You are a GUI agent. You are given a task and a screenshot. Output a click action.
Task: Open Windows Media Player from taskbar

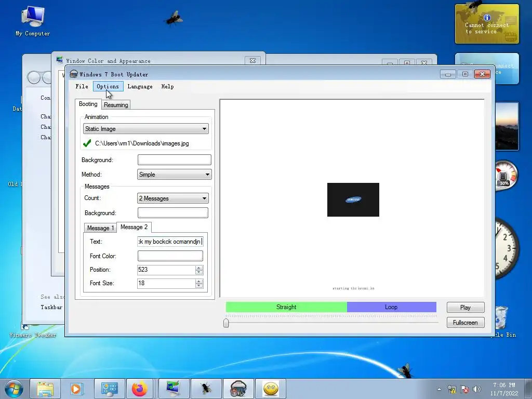[x=76, y=389]
